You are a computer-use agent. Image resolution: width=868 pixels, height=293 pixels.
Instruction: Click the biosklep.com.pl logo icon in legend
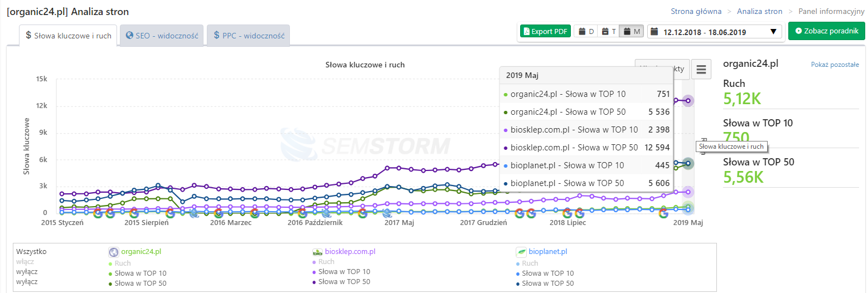click(318, 252)
